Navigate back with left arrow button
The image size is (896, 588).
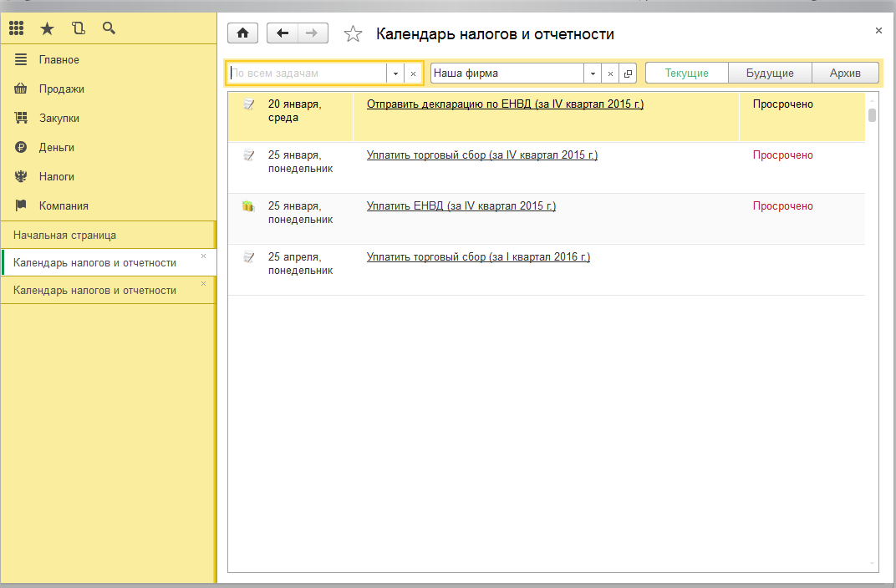click(x=283, y=33)
